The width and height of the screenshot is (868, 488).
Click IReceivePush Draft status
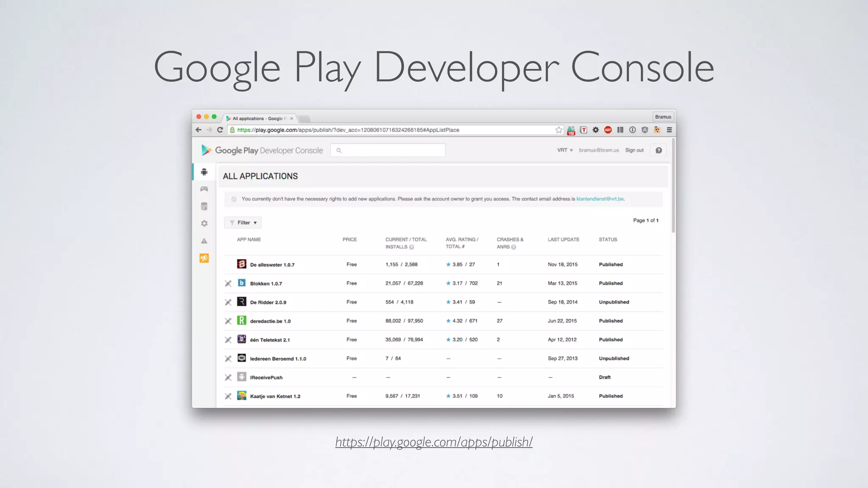(604, 377)
